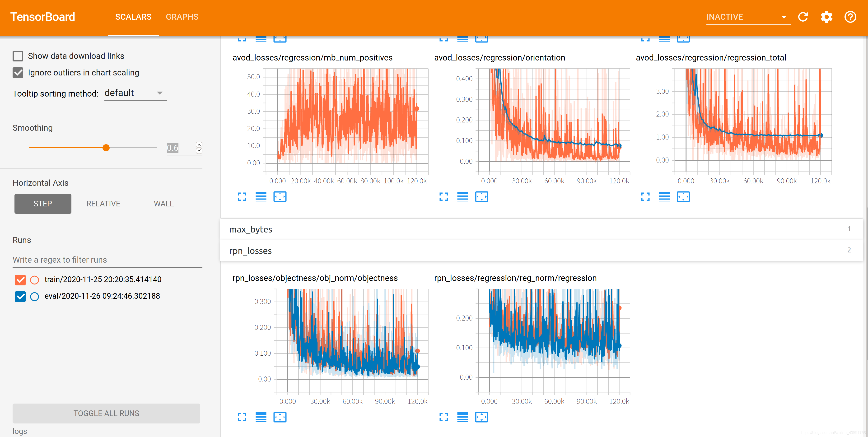Click TOGGLE ALL RUNS button
The width and height of the screenshot is (868, 437).
click(106, 414)
